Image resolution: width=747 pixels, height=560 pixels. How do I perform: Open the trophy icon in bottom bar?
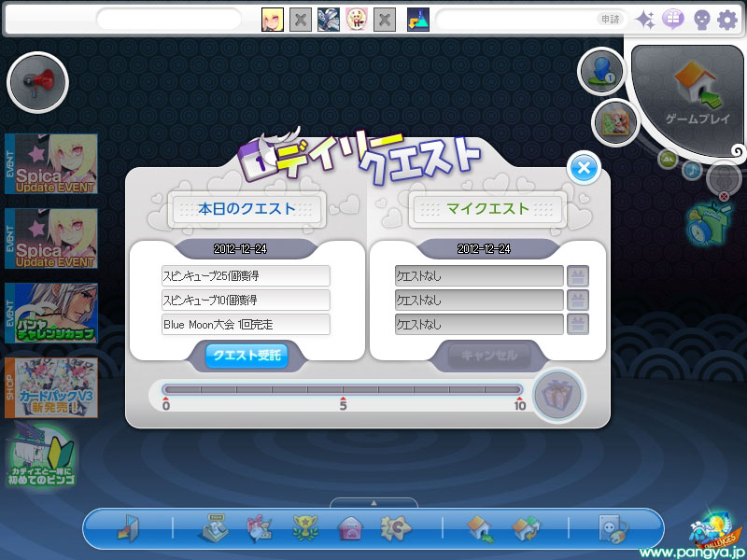(x=305, y=528)
